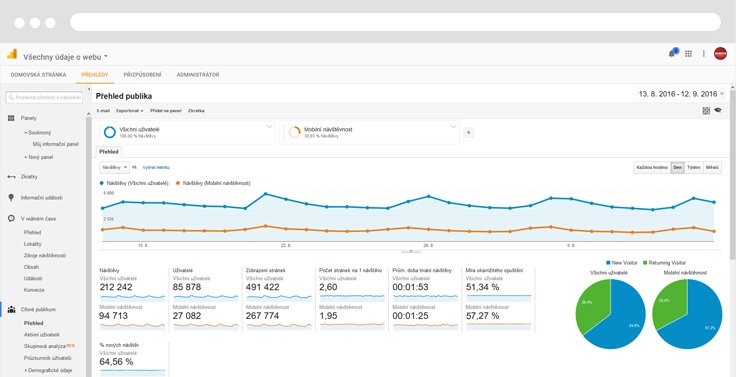Switch the chart to Týden view
Screen dimensions: 736x377
coord(694,167)
